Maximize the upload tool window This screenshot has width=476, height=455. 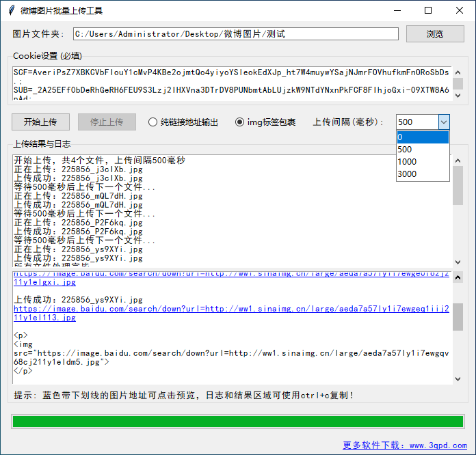pos(428,10)
